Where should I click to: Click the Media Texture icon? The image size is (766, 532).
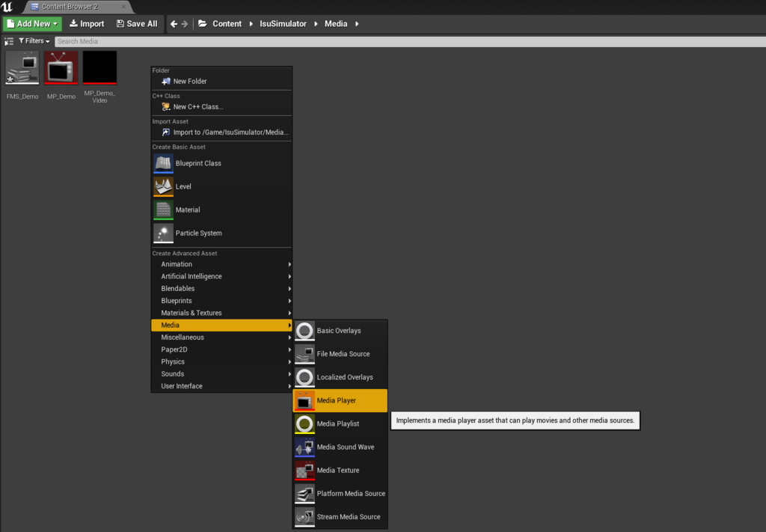pyautogui.click(x=304, y=471)
